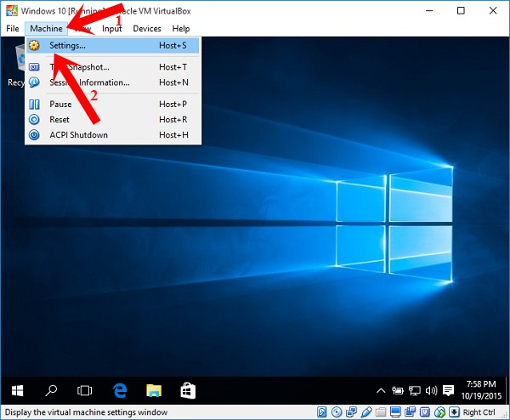Click the ACPI Shutdown power icon
The image size is (510, 420).
tap(34, 134)
